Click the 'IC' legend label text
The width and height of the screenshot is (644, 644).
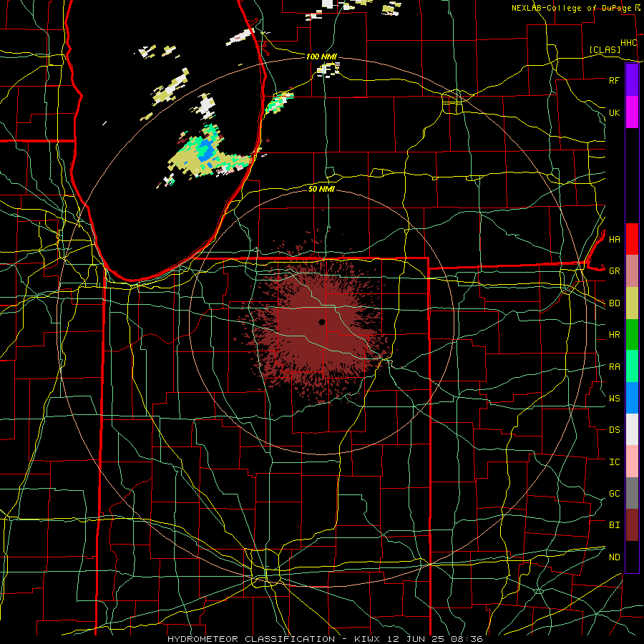click(614, 462)
